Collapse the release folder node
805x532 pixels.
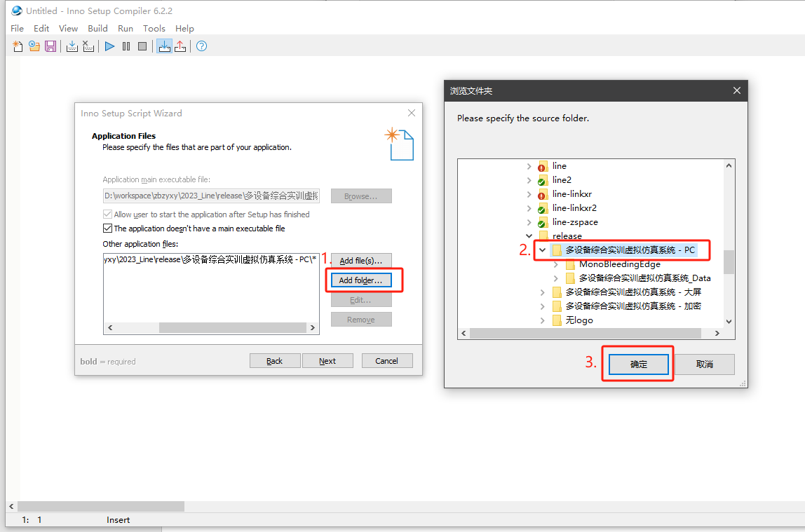tap(529, 236)
